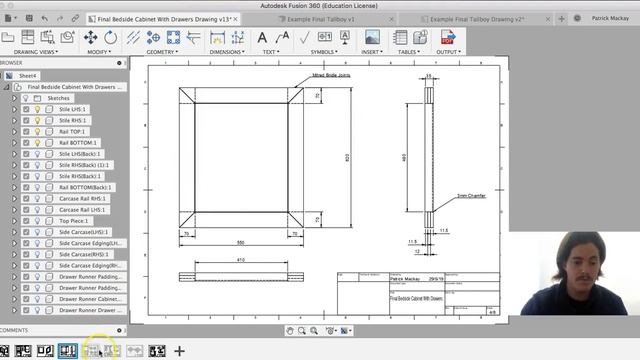
Task: Click the Zoom Window magnifier
Action: 302,331
